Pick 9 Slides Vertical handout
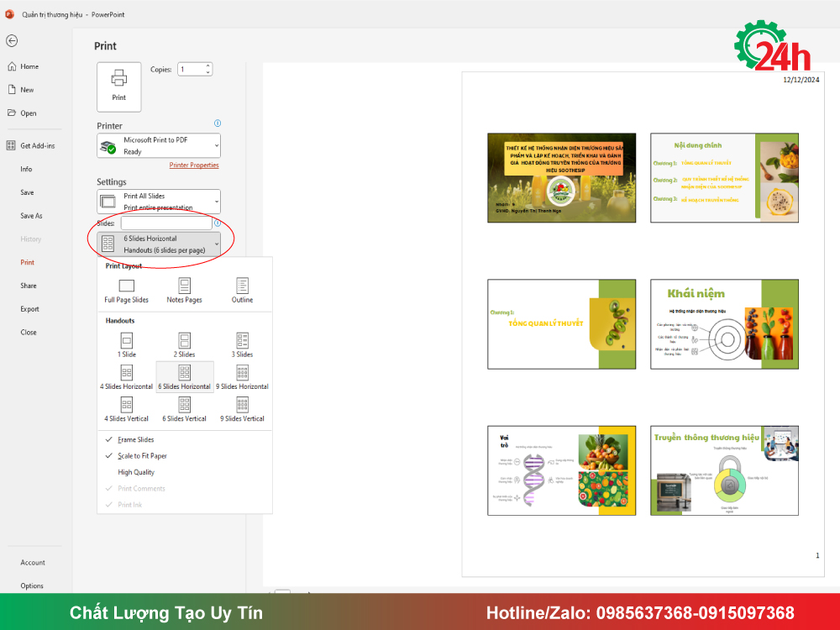This screenshot has width=840, height=630. (242, 409)
